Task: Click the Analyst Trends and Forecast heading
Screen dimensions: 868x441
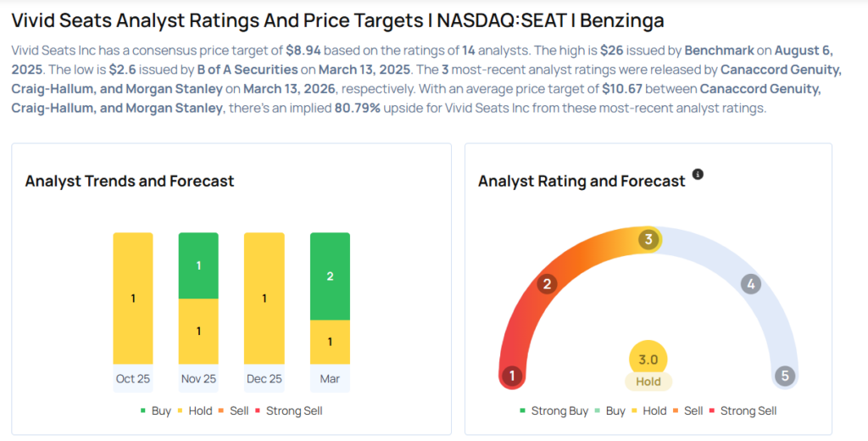Action: [x=130, y=181]
